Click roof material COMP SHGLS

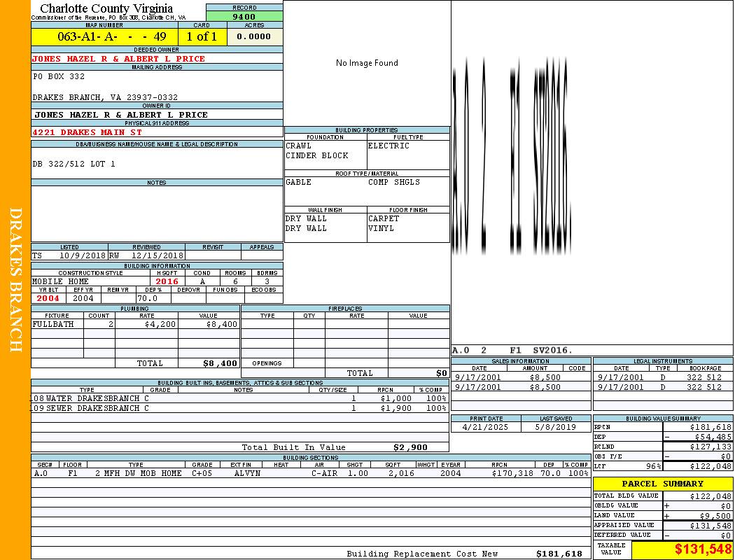pos(393,182)
